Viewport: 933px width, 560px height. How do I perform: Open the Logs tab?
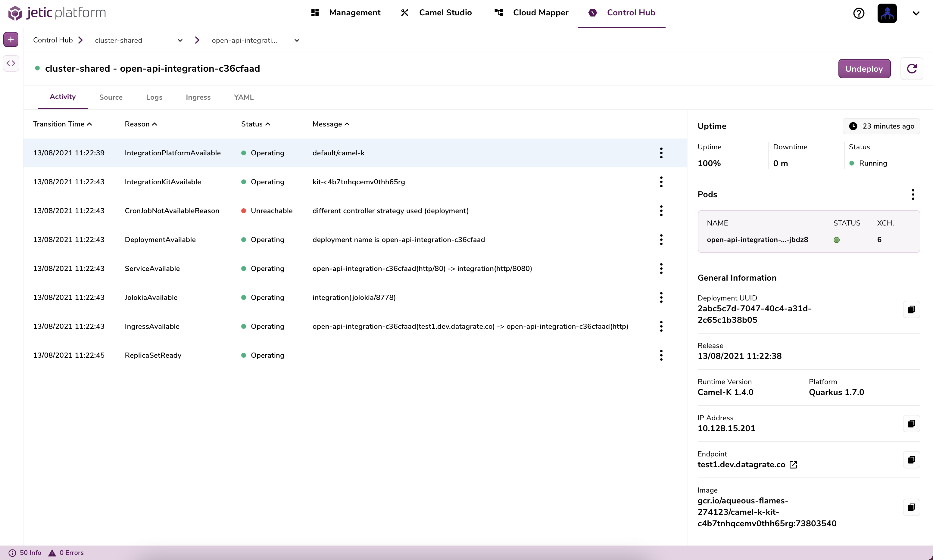154,97
